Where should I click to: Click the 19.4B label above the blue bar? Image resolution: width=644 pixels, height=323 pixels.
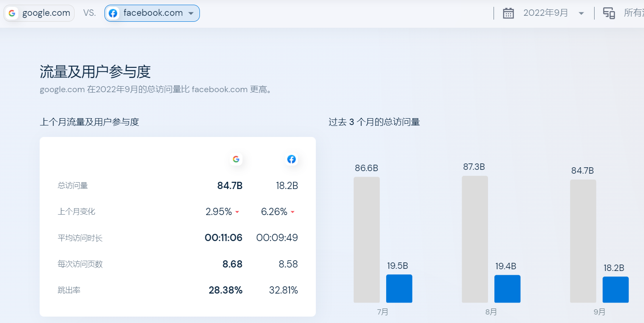tap(506, 266)
